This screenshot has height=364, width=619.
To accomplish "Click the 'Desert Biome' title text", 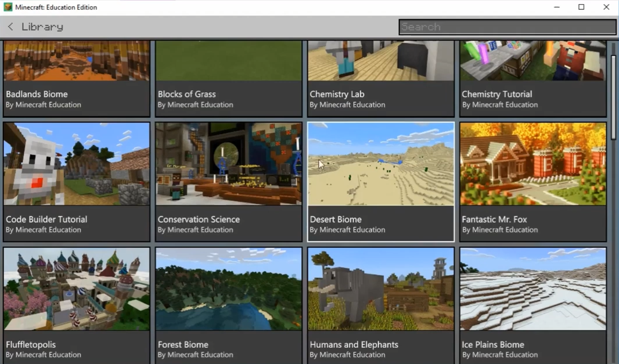I will (336, 219).
